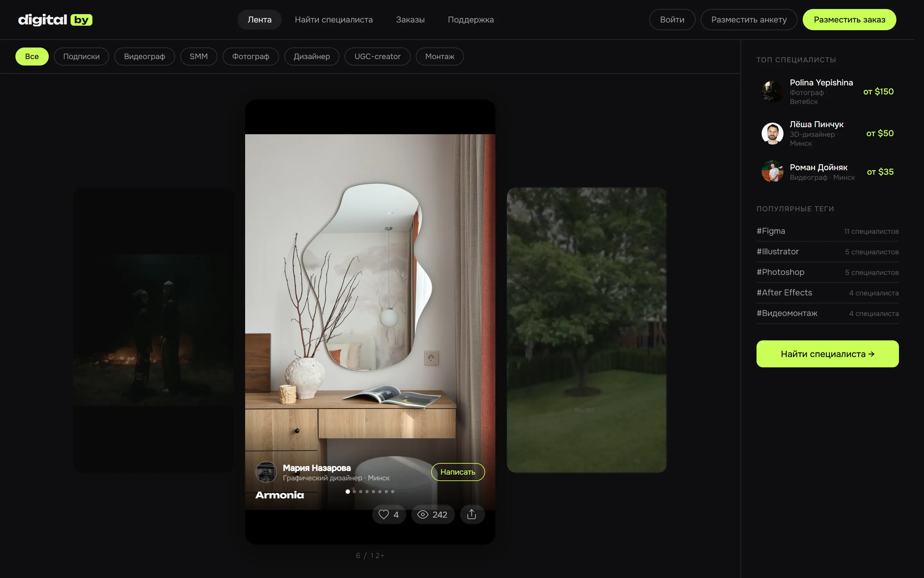Screen dimensions: 924x578
Task: Open the #Видеомонтаж tag
Action: (x=827, y=313)
